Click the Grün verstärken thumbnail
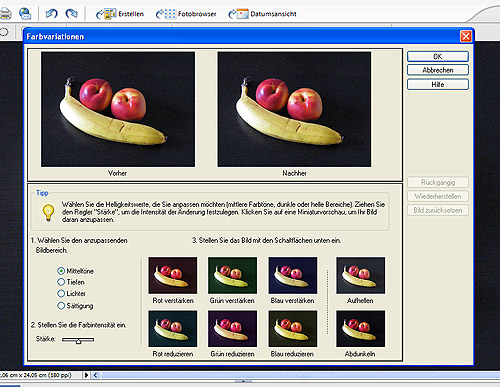 point(232,275)
